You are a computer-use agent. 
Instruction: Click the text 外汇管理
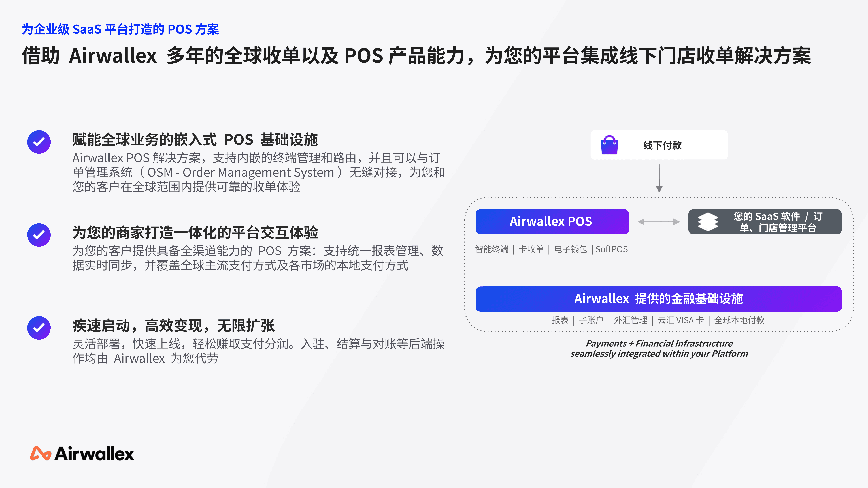click(630, 320)
